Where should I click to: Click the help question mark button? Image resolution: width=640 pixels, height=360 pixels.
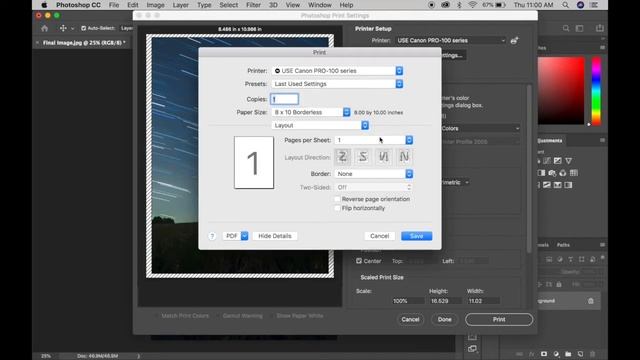click(212, 236)
